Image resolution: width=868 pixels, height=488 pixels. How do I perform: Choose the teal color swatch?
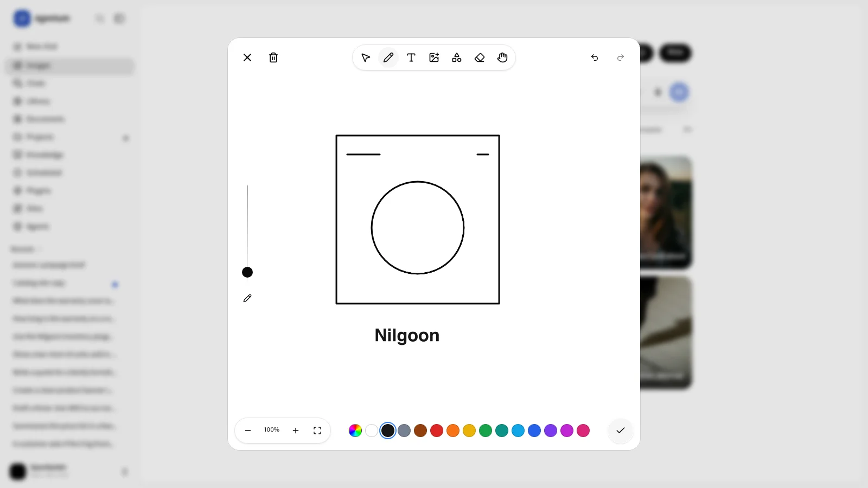[502, 431]
